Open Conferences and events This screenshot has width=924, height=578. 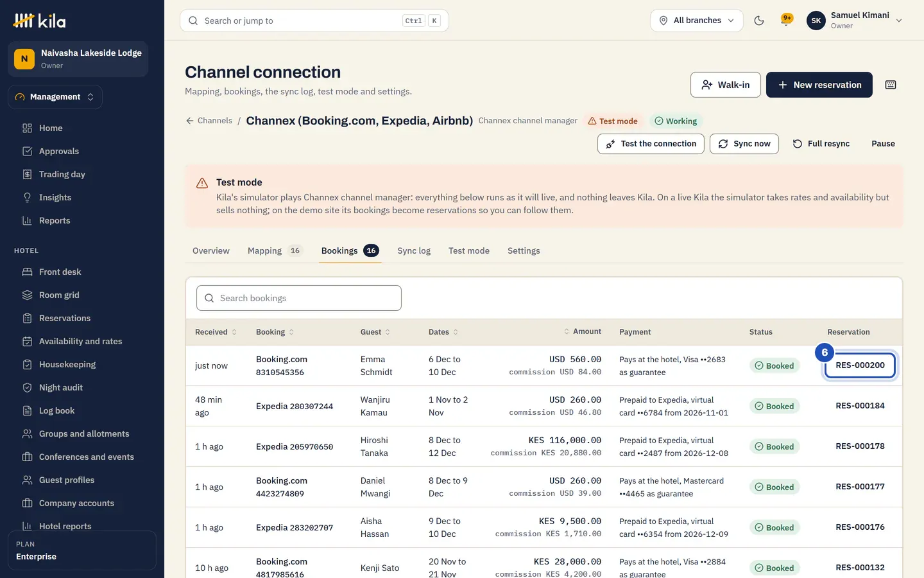(82, 457)
